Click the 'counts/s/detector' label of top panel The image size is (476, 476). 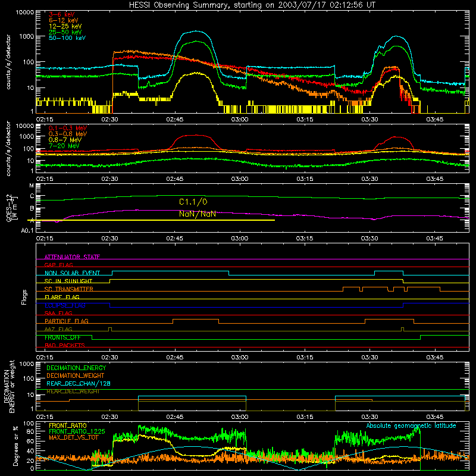tap(8, 62)
